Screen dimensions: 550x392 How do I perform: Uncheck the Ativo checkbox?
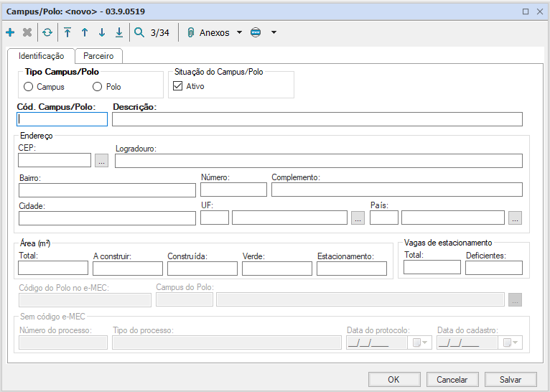178,86
